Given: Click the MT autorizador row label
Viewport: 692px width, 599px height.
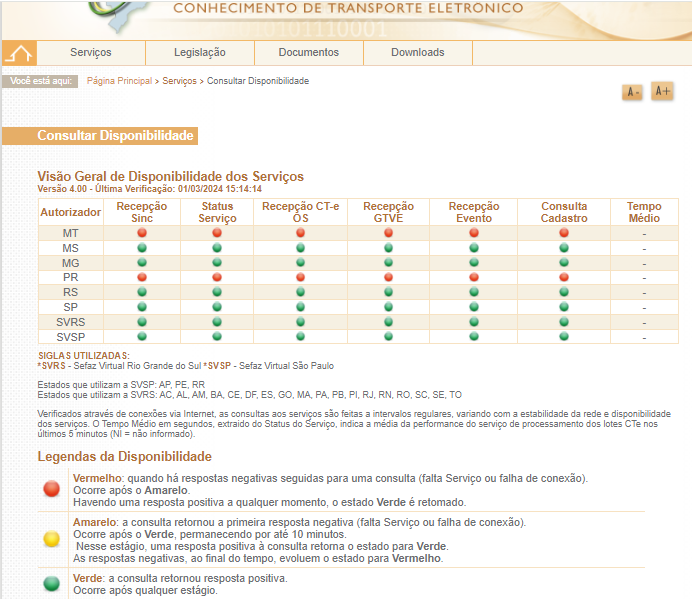Looking at the screenshot, I should click(71, 233).
